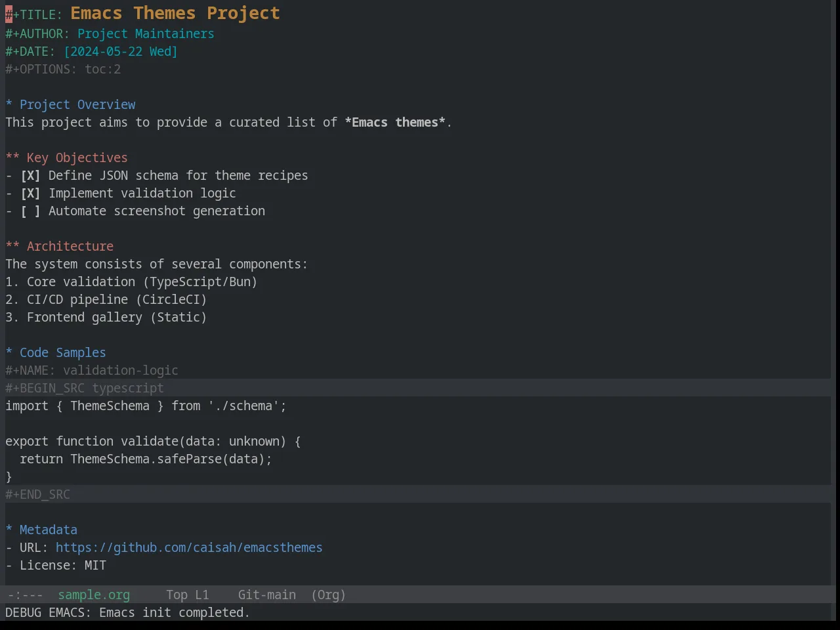Collapse the Code Samples heading star

9,353
